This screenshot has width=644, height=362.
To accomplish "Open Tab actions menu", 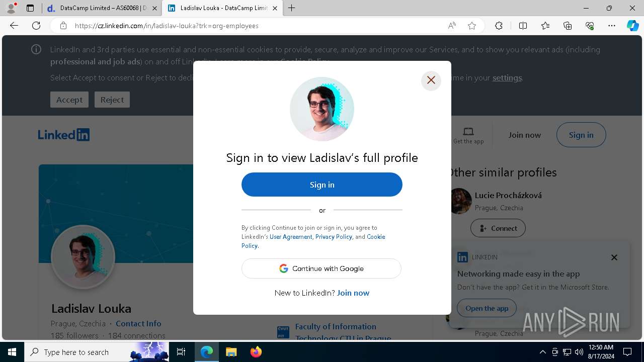I will pos(30,8).
